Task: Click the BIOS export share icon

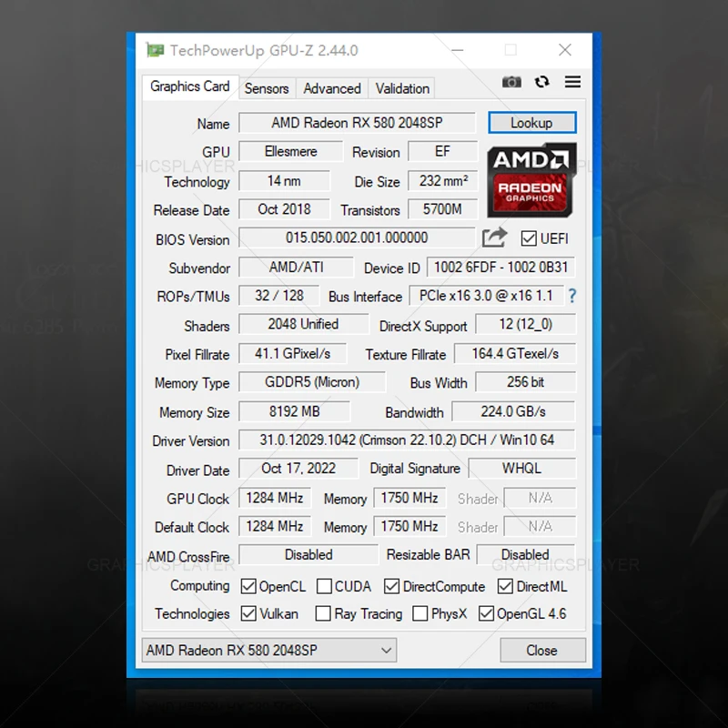Action: click(x=494, y=238)
